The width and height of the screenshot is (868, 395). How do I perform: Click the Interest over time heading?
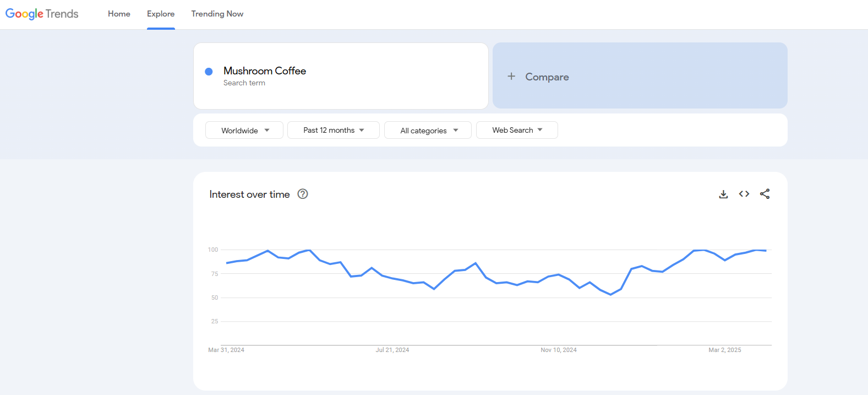[x=249, y=194]
